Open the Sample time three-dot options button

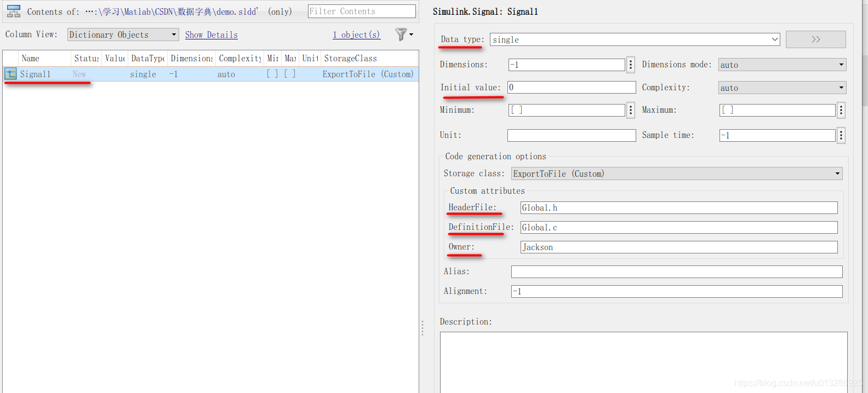(x=841, y=135)
